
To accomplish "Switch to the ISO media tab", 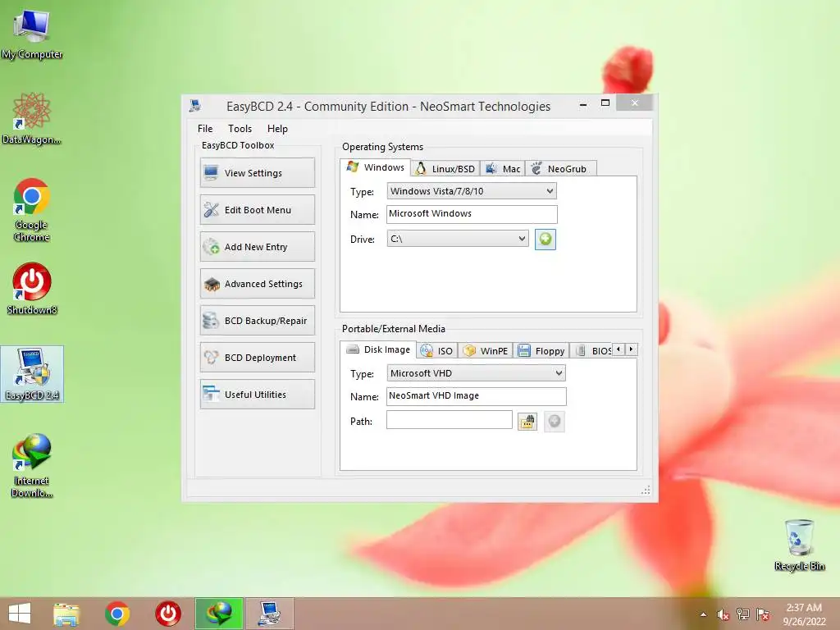I will click(x=437, y=351).
